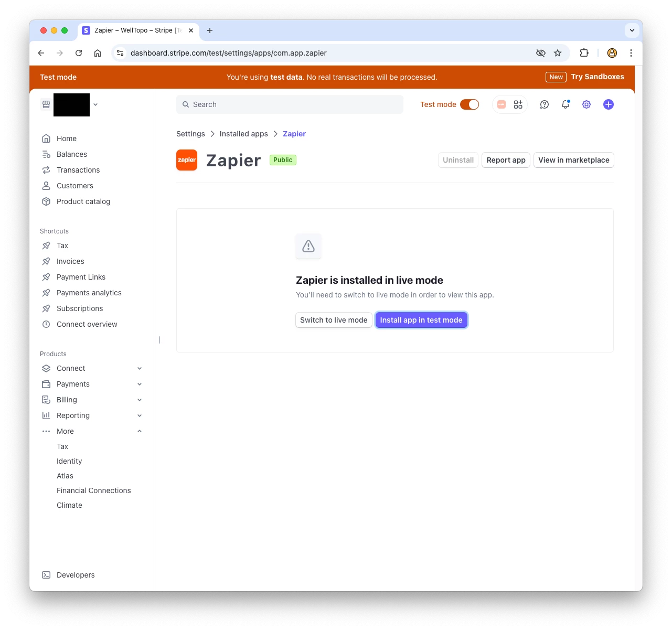Open the help question-mark icon

[x=545, y=104]
